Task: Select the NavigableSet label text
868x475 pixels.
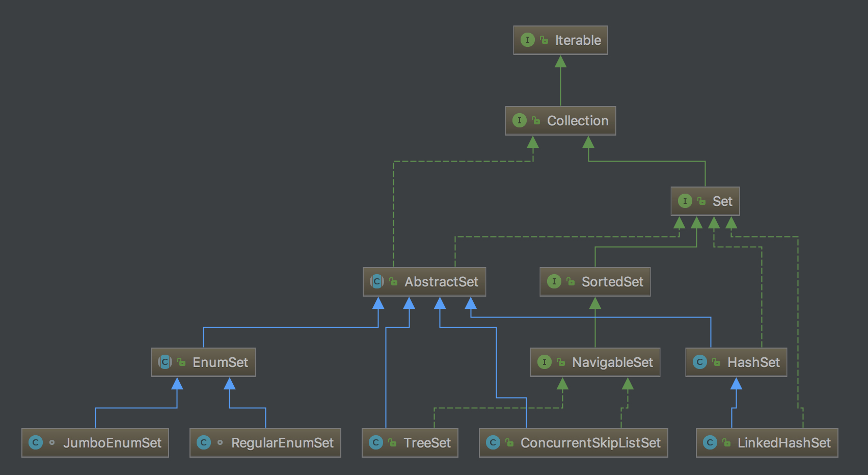Action: (612, 362)
